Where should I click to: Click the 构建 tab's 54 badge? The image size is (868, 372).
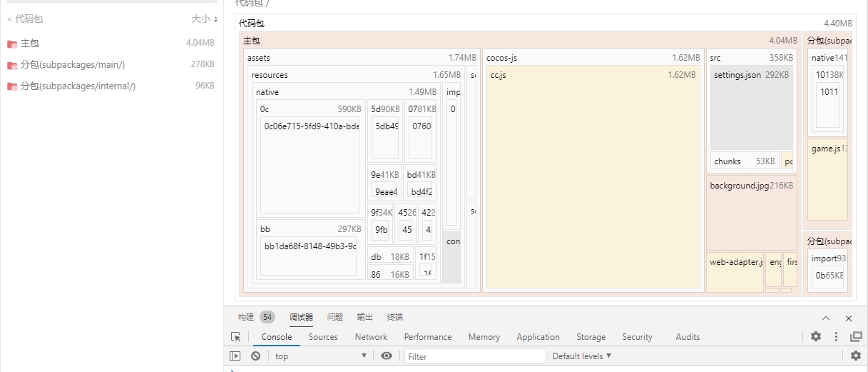coord(267,317)
